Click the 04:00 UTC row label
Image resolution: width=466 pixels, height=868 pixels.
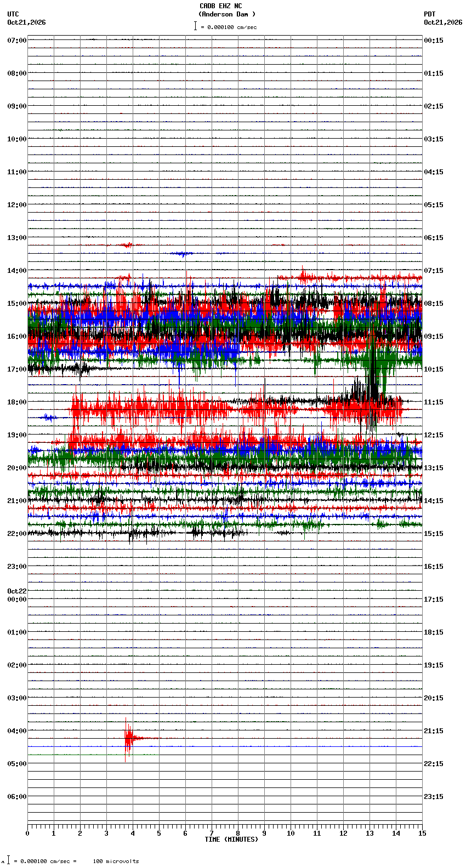click(x=17, y=731)
